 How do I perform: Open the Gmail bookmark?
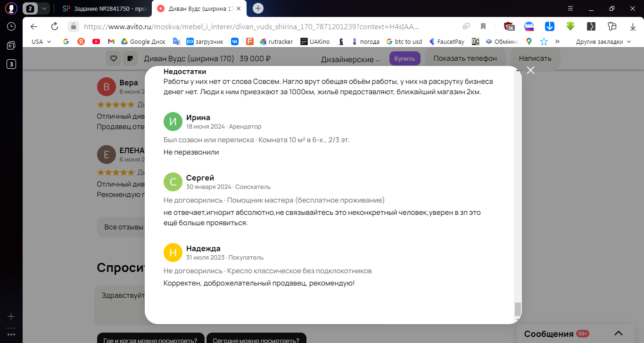(111, 41)
